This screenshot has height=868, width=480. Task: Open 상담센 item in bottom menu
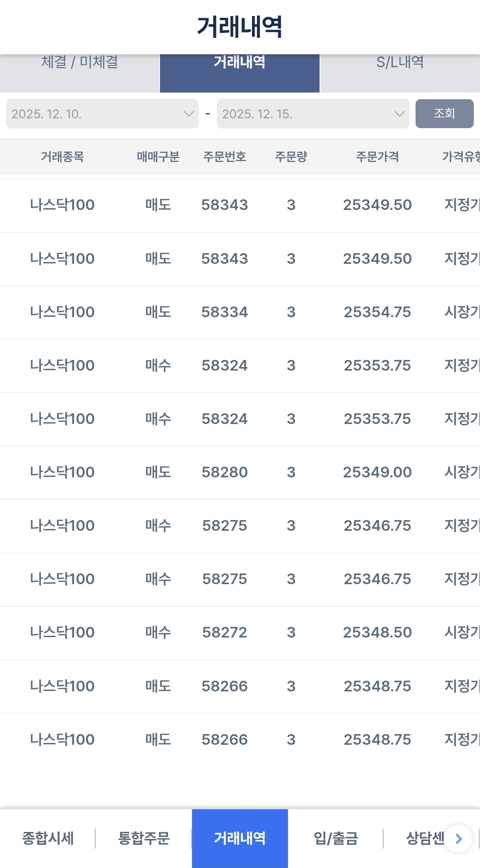(425, 838)
